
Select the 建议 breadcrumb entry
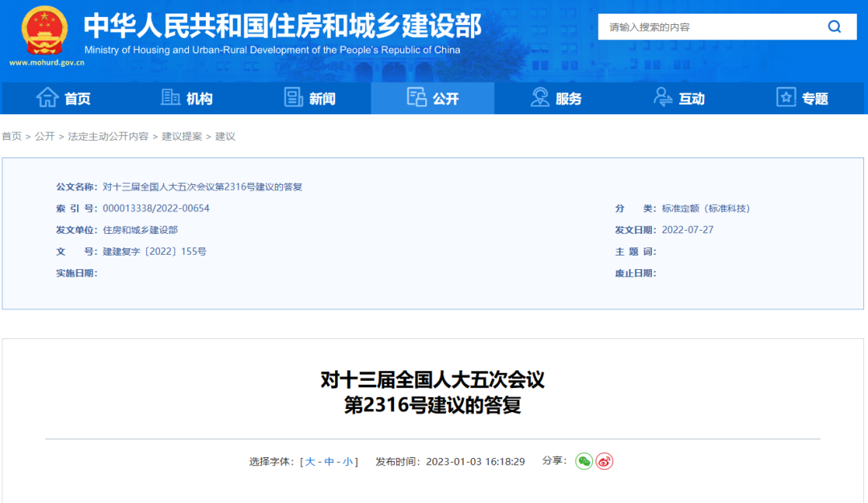click(x=225, y=137)
